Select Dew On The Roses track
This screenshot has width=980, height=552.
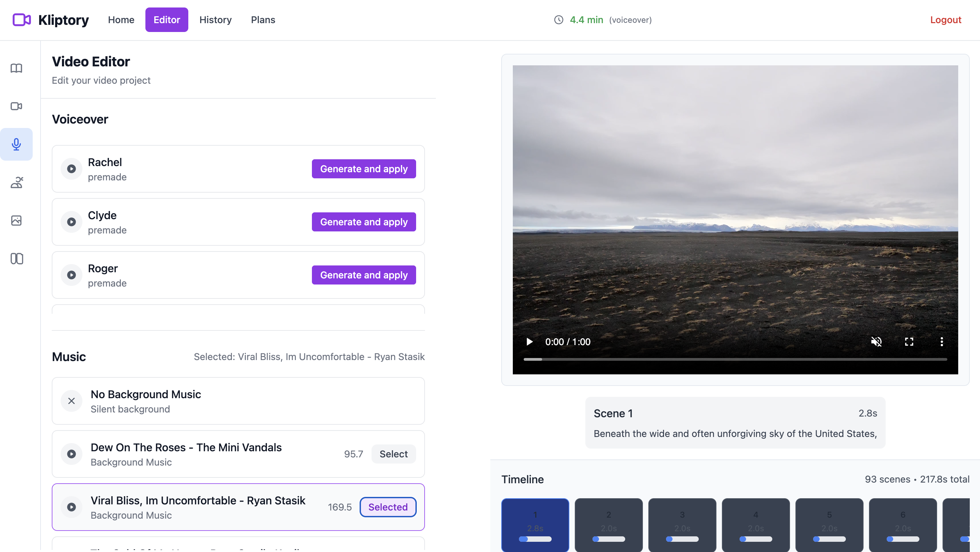(x=393, y=454)
